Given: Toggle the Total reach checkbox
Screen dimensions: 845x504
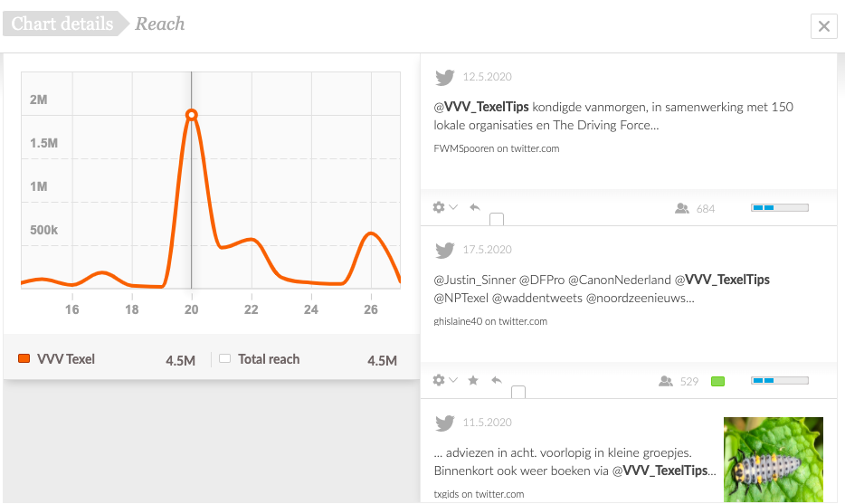Looking at the screenshot, I should point(224,358).
